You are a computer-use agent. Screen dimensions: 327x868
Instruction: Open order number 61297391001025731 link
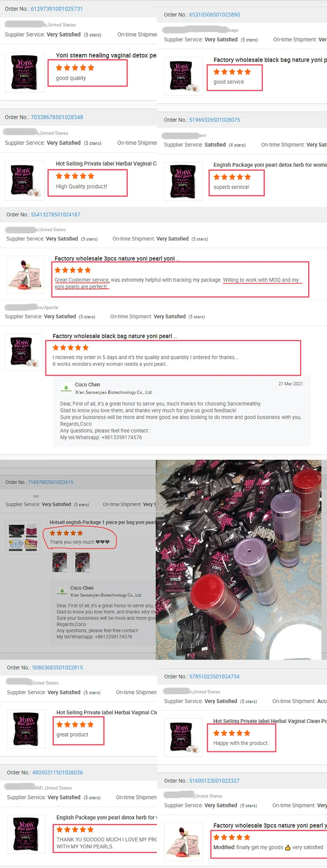[57, 9]
